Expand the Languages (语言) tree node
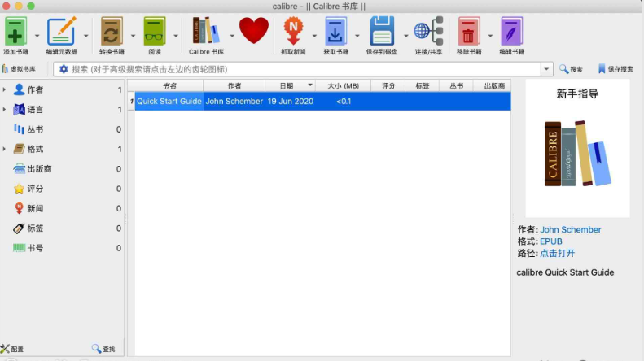The width and height of the screenshot is (644, 361). (x=5, y=109)
